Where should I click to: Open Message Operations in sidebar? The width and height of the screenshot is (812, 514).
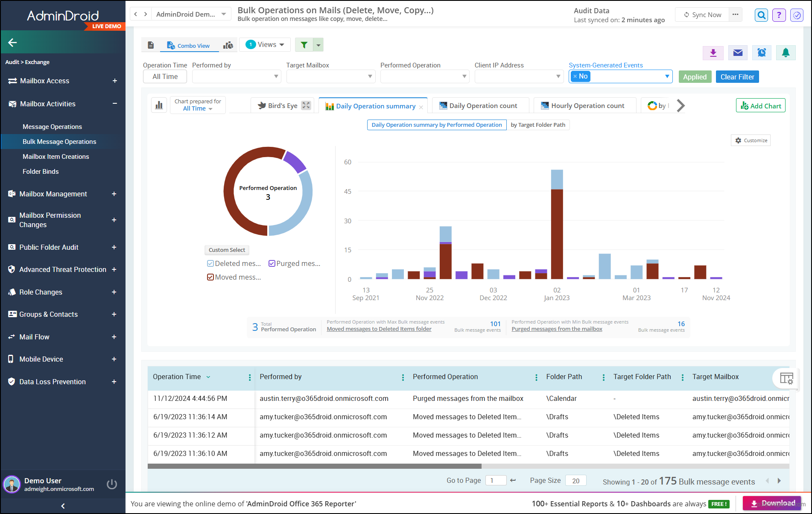[x=52, y=127]
